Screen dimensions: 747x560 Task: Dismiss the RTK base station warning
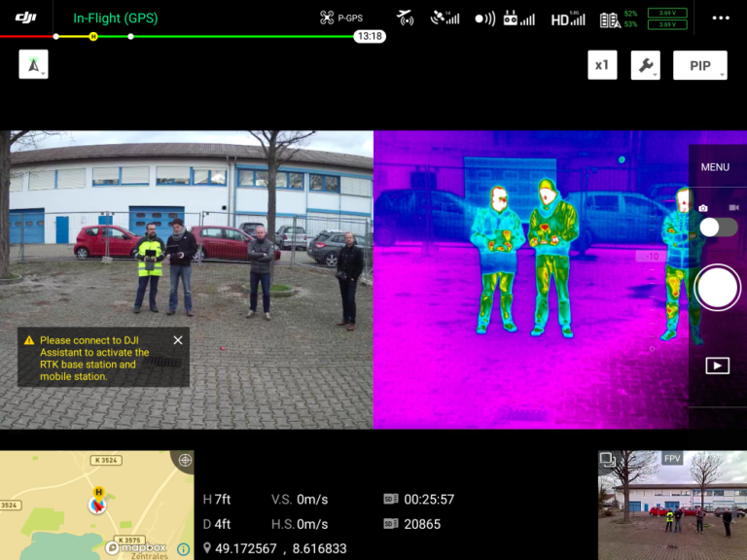pyautogui.click(x=178, y=340)
